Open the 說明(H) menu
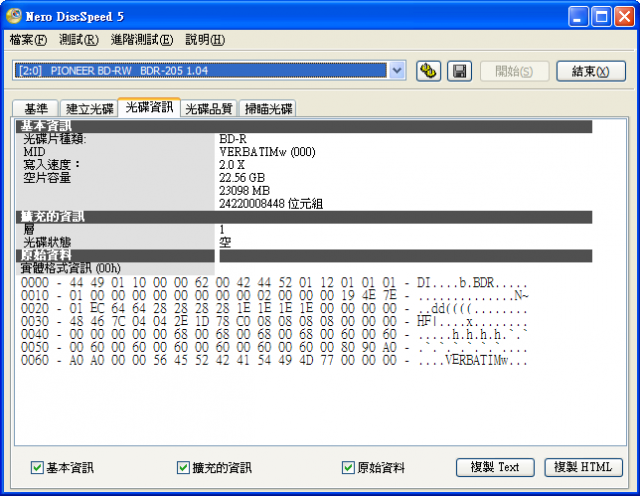 click(x=205, y=40)
